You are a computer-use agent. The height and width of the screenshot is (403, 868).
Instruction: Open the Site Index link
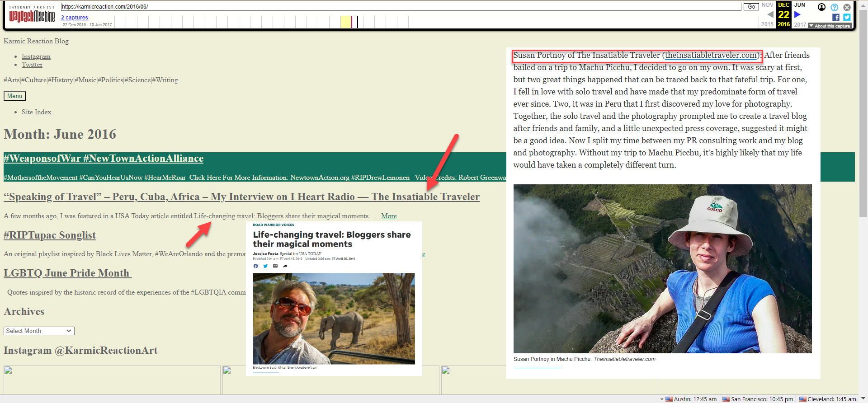(36, 112)
